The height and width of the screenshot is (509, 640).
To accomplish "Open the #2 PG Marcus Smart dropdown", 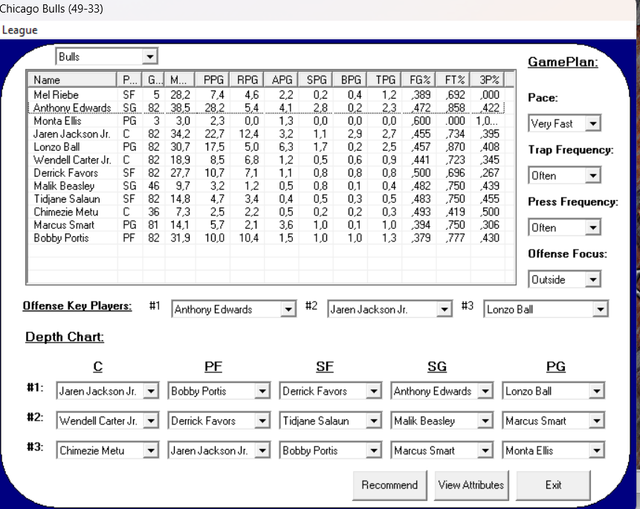I will pos(553,421).
